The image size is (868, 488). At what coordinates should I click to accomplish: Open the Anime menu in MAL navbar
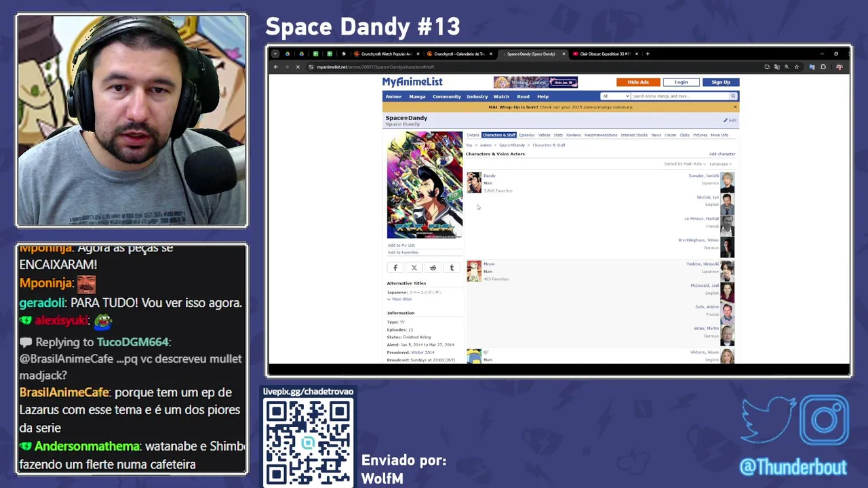click(393, 96)
